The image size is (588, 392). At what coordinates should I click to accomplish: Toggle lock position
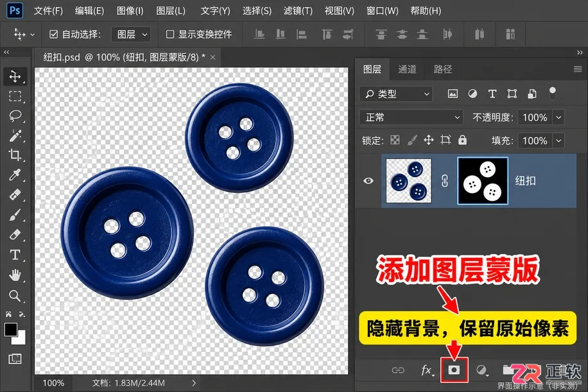point(429,140)
